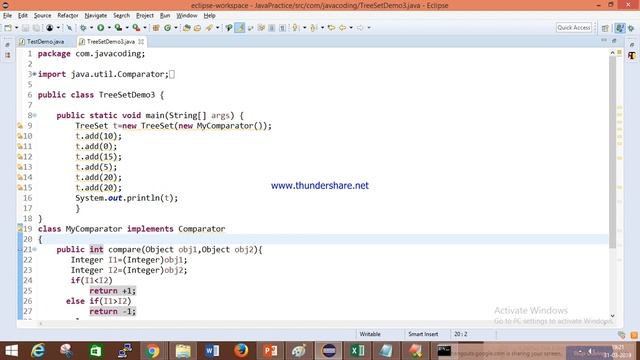
Task: Maximize the editor area view
Action: 614,40
